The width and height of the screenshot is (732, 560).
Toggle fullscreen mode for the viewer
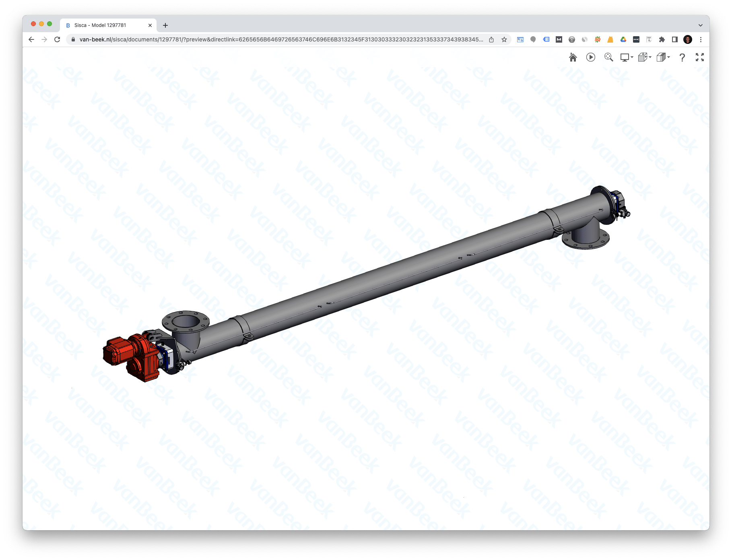[700, 58]
